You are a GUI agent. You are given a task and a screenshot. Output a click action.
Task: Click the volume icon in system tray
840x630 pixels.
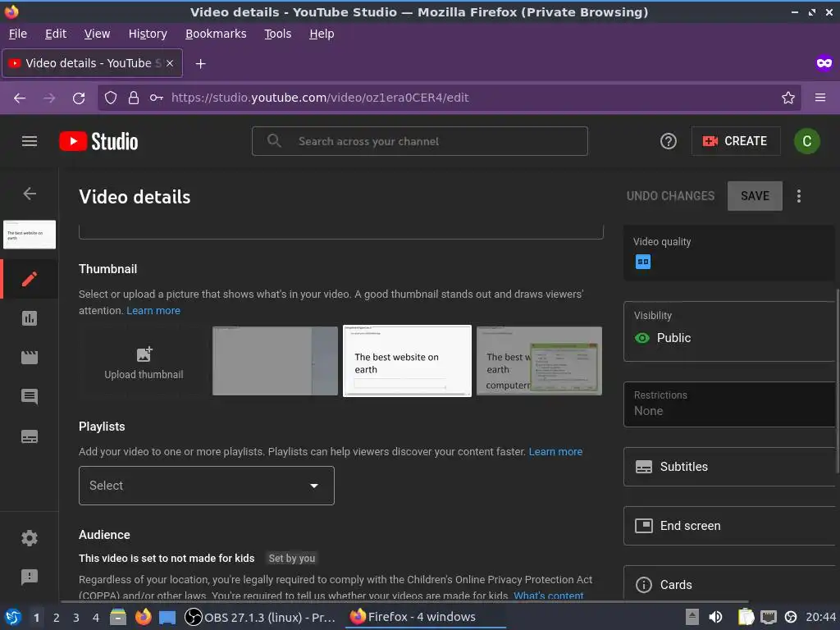coord(715,617)
